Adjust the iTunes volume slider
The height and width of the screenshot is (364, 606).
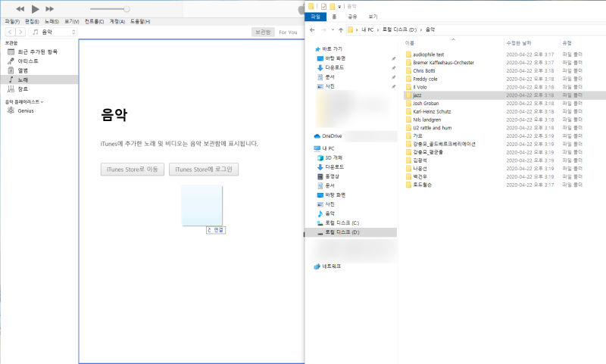pyautogui.click(x=110, y=9)
